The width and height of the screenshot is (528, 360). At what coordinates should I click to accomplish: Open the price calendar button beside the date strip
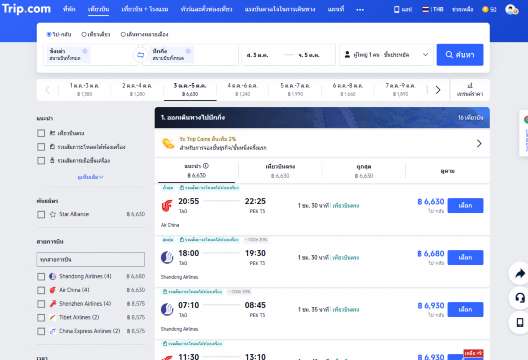[470, 90]
